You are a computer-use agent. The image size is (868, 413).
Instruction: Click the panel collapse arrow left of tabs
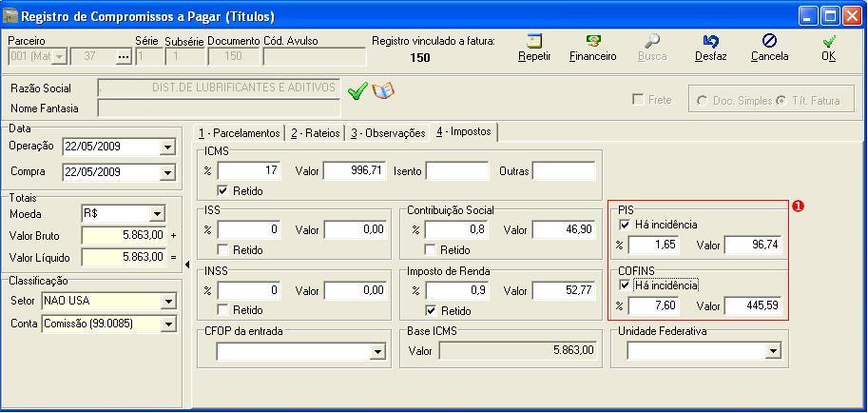186,265
